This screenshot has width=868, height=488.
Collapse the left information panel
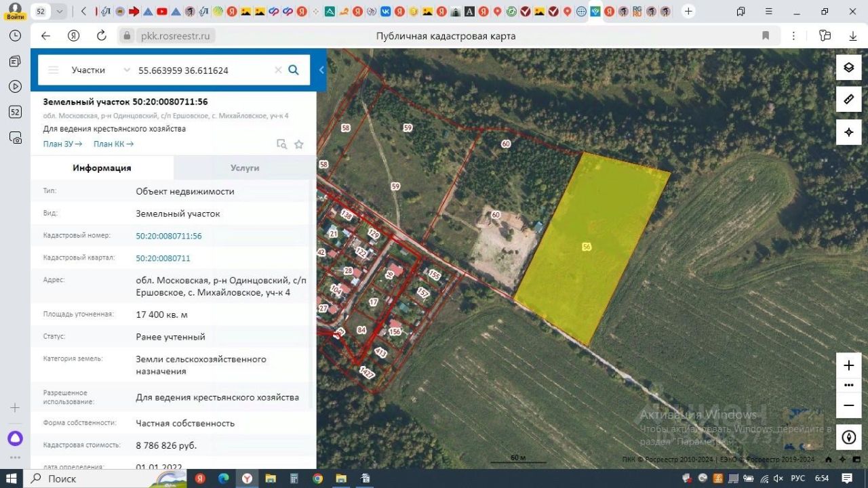click(321, 70)
